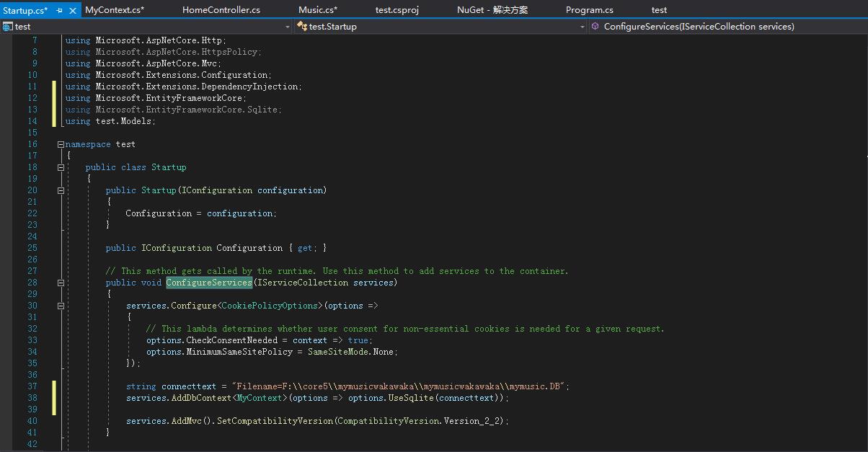Open the ConfigureServices member navigation dropdown

pos(728,27)
